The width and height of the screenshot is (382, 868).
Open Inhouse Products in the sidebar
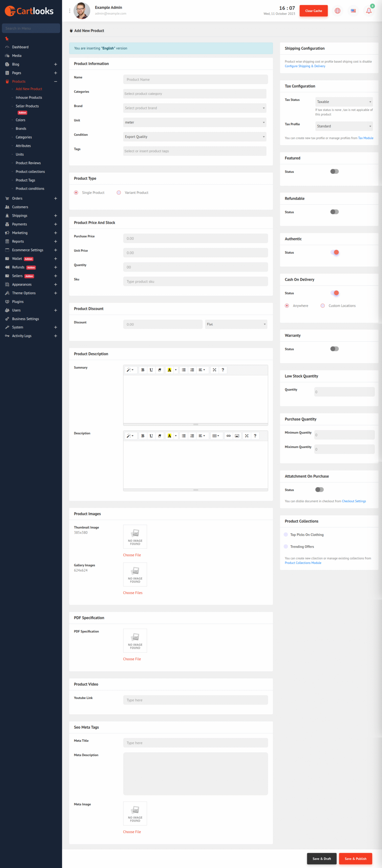click(29, 98)
